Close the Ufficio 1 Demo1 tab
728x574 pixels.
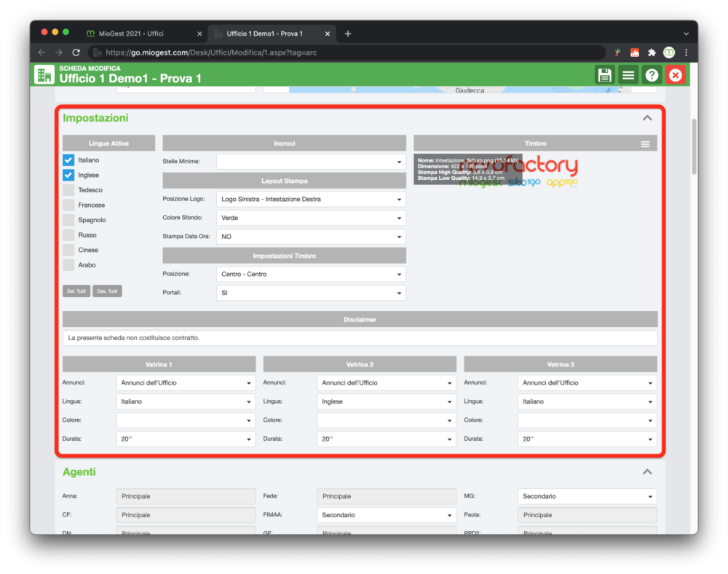pos(328,34)
